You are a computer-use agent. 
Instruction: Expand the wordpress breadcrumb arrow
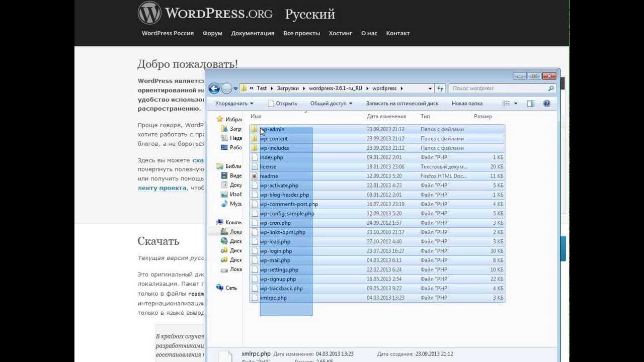coord(401,88)
